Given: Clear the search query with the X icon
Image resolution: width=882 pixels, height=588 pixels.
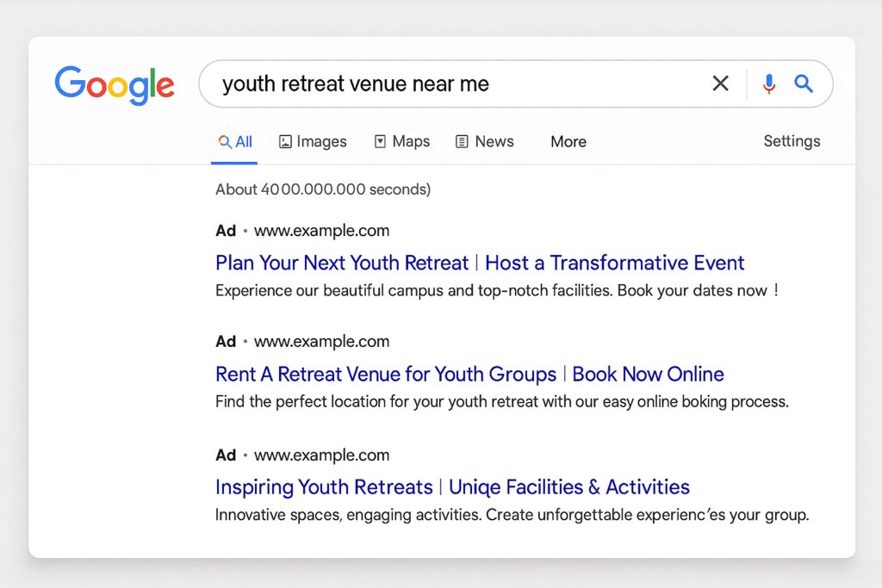Looking at the screenshot, I should coord(721,84).
